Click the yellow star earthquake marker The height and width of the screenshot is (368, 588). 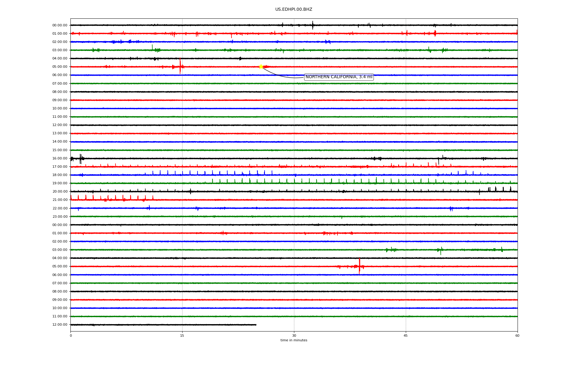coord(261,67)
